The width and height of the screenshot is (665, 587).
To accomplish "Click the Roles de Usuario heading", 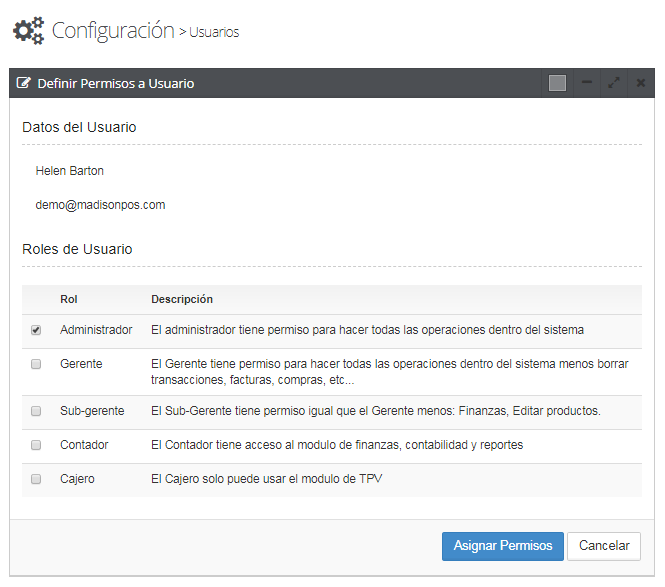I will (x=77, y=249).
